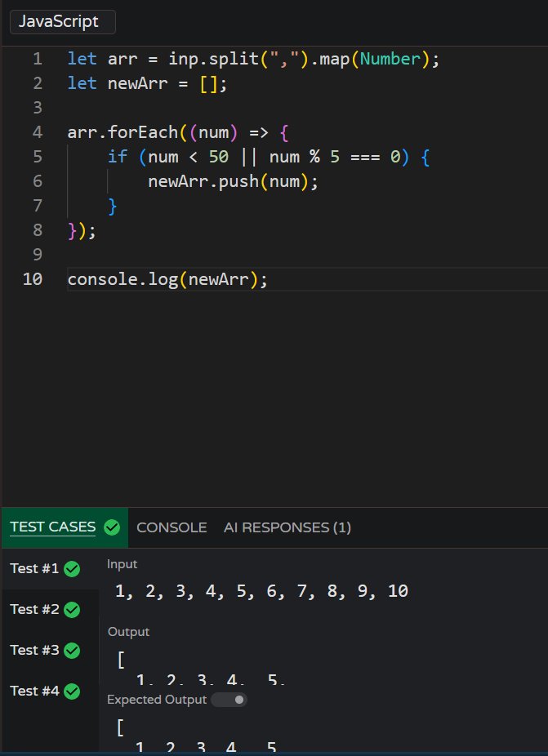Viewport: 548px width, 756px height.
Task: Click line number 9 in the gutter
Action: tap(37, 255)
